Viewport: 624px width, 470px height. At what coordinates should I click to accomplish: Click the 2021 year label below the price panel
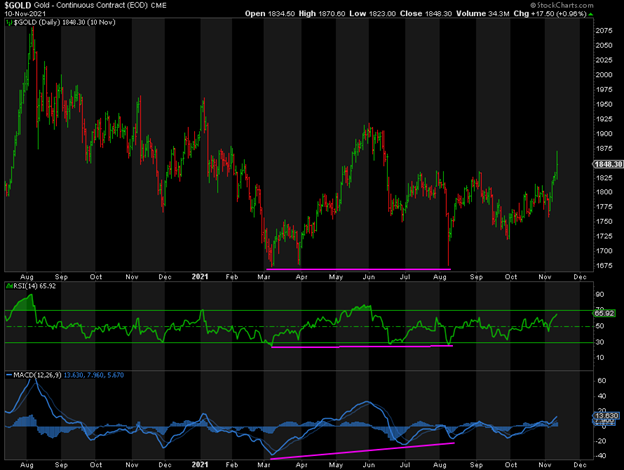pos(200,276)
